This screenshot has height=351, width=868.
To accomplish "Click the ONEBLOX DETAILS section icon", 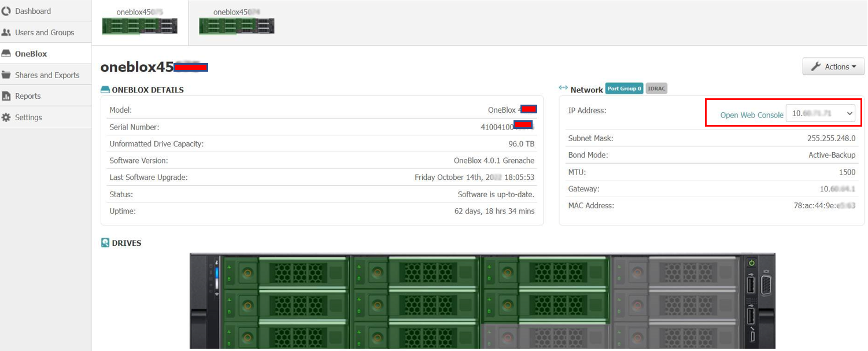I will (105, 89).
